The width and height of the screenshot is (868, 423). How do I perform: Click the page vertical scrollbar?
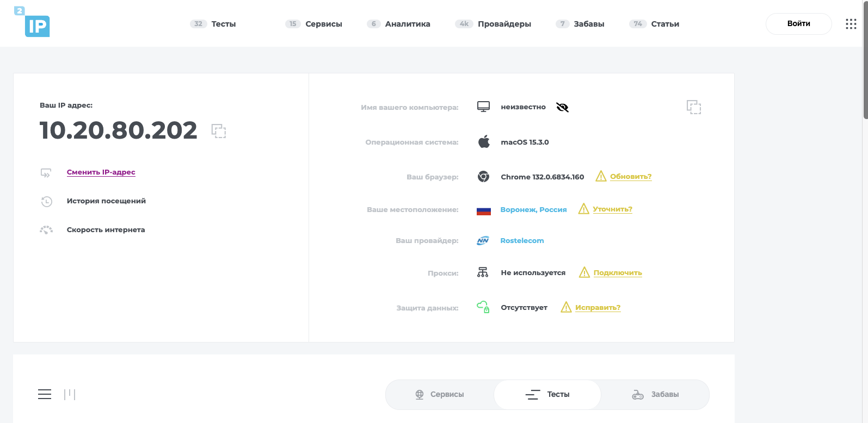pyautogui.click(x=865, y=60)
